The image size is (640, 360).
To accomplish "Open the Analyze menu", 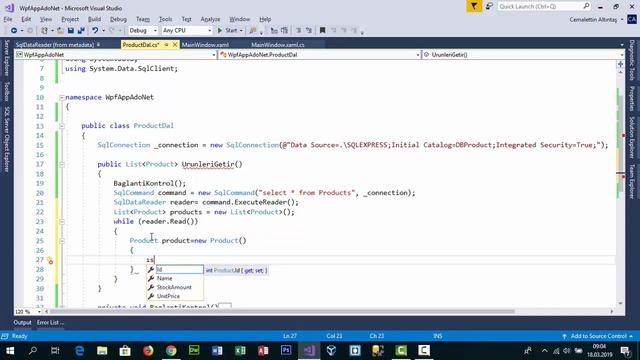I will tap(210, 19).
